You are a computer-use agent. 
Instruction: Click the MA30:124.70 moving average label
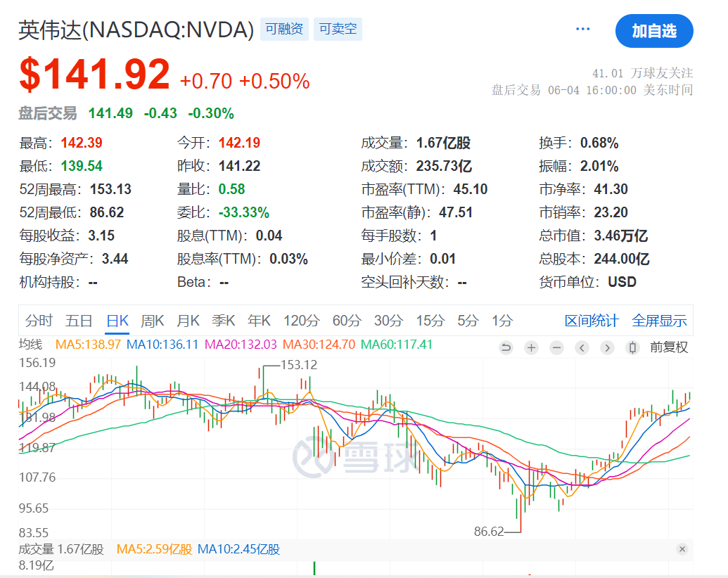point(319,345)
